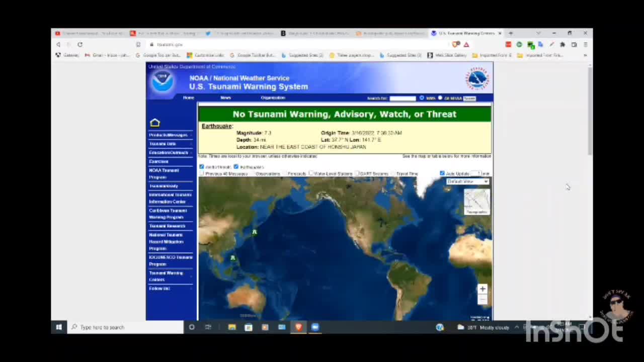The width and height of the screenshot is (644, 362).
Task: Switch to the YouTube browser tab
Action: (89, 33)
